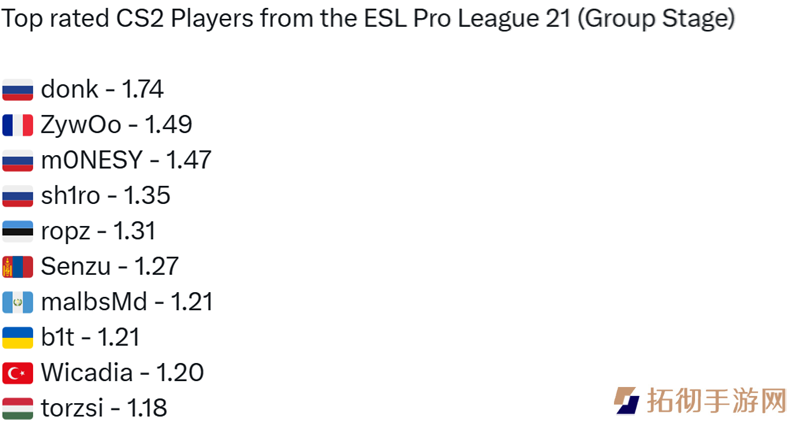Click the ropz - 1.31 entry
The width and height of the screenshot is (800, 426).
[x=98, y=232]
